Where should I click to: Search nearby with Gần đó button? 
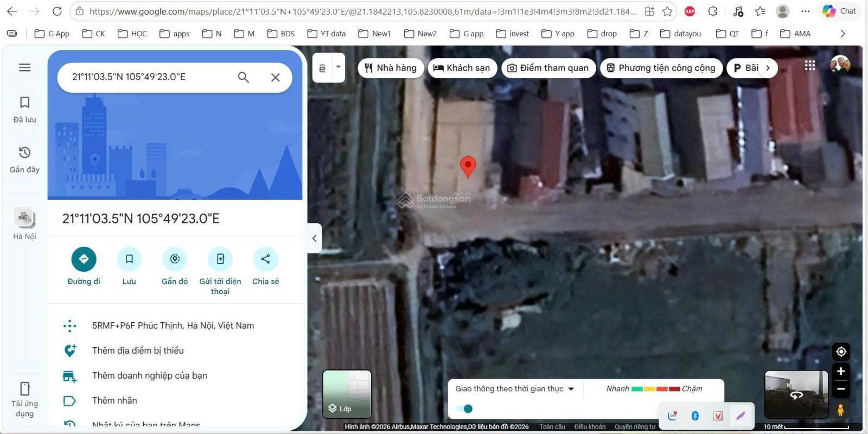click(175, 266)
